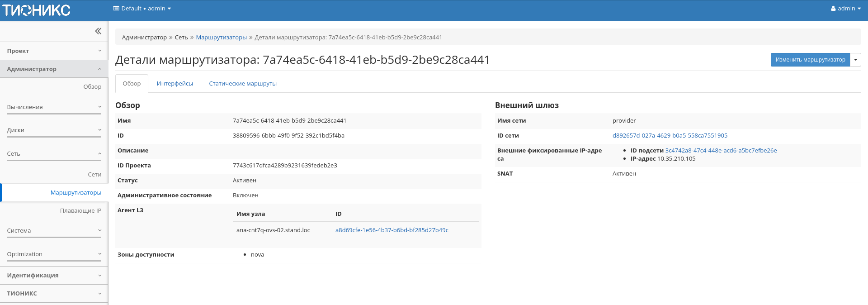Screen dimensions: 868x305
Task: Collapse the Администратор sidebar section
Action: [x=54, y=69]
